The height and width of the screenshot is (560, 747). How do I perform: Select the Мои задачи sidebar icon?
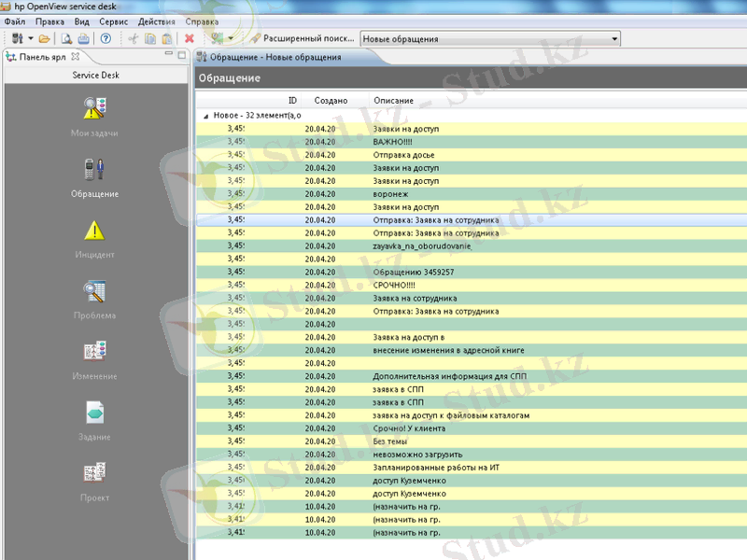93,109
